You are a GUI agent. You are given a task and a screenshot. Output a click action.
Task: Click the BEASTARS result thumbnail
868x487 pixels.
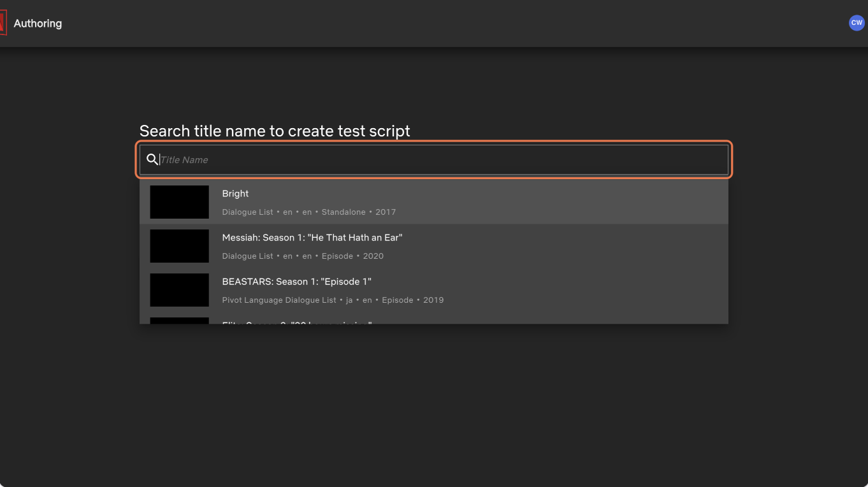click(179, 290)
